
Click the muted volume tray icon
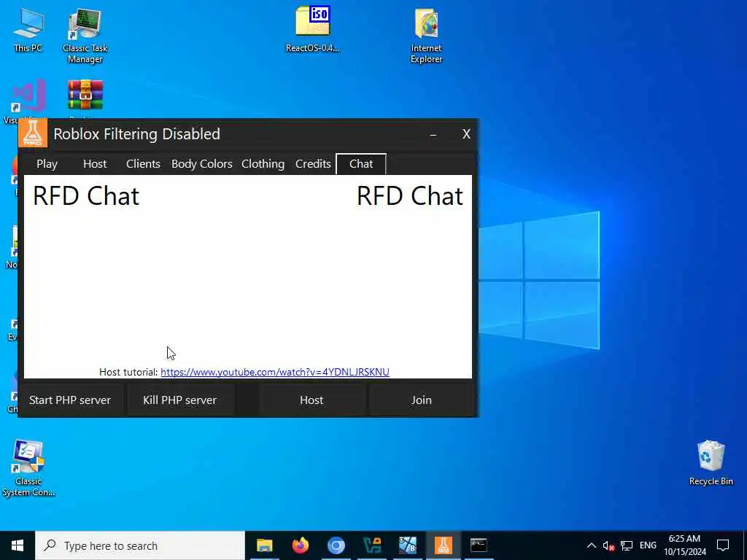(608, 545)
